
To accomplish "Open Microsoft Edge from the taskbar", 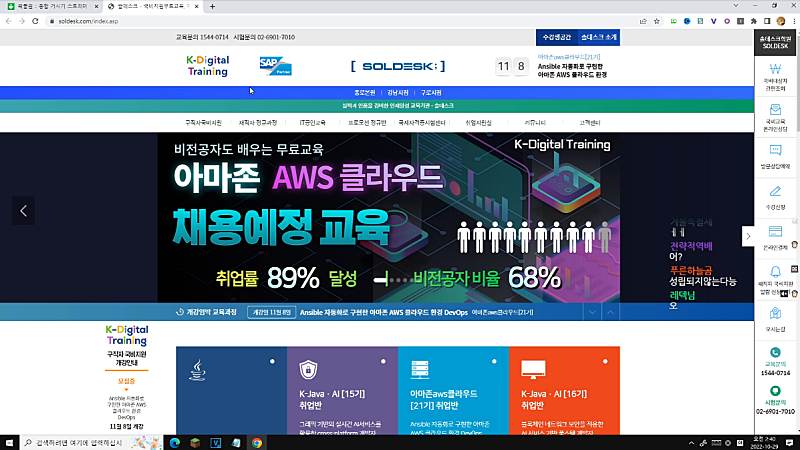I will pyautogui.click(x=175, y=442).
